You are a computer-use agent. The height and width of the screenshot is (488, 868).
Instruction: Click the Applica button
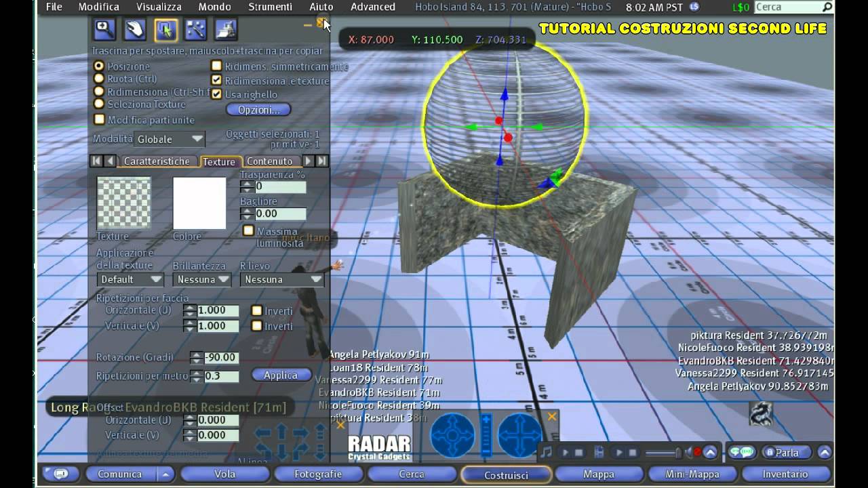point(281,375)
